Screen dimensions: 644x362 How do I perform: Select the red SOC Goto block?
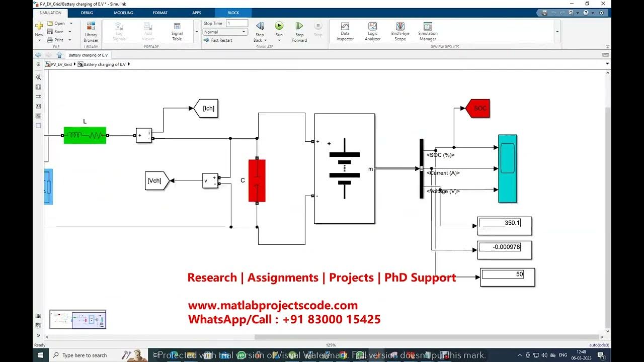[477, 108]
